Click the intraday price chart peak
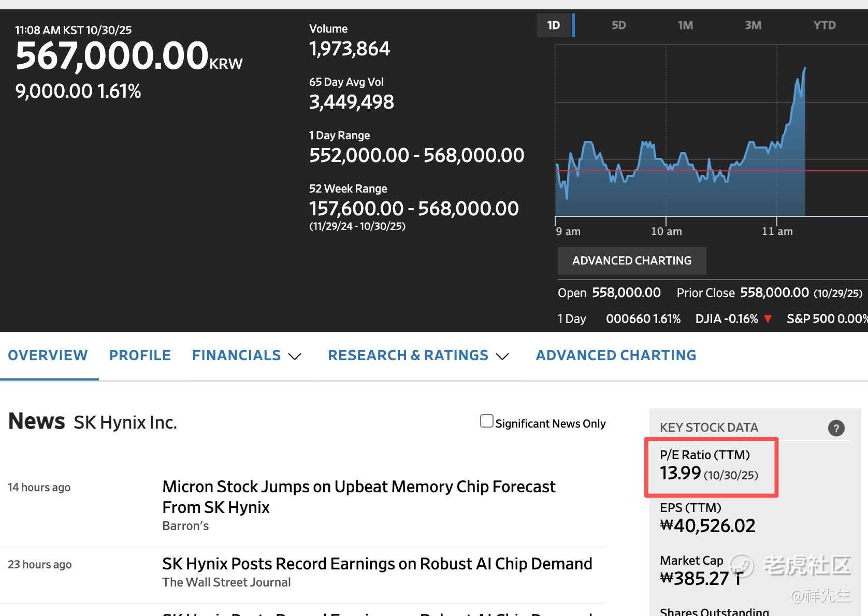Viewport: 868px width, 616px height. (x=804, y=68)
